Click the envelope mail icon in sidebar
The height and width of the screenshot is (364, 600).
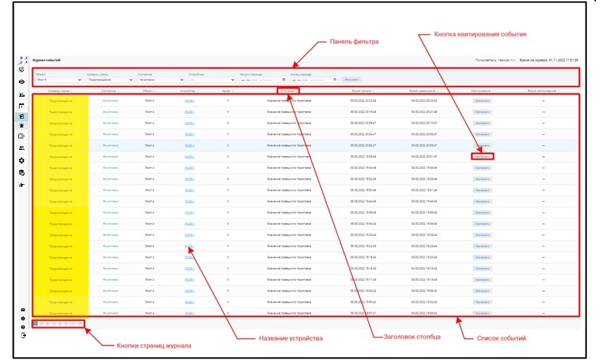22,309
